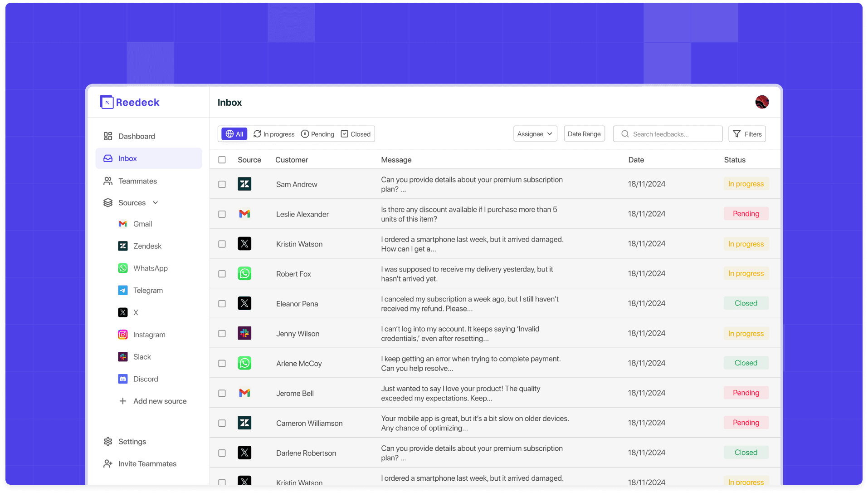This screenshot has height=493, width=868.
Task: Tick the checkbox next to Jenny Wilson
Action: click(x=222, y=333)
